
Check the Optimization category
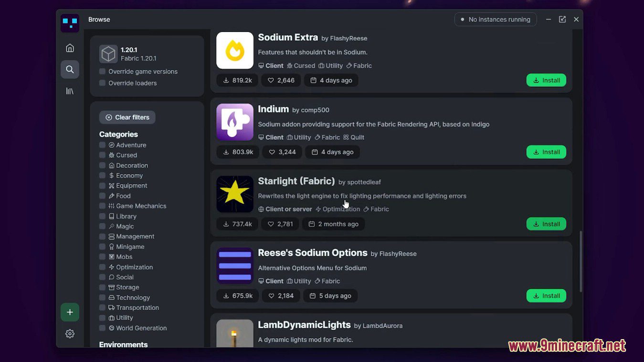pos(102,267)
